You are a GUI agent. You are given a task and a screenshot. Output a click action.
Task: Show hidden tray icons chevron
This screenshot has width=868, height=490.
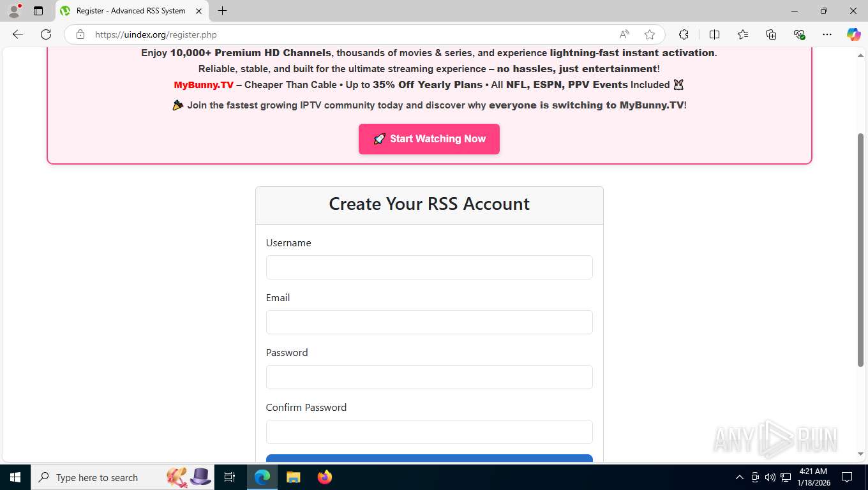(740, 477)
